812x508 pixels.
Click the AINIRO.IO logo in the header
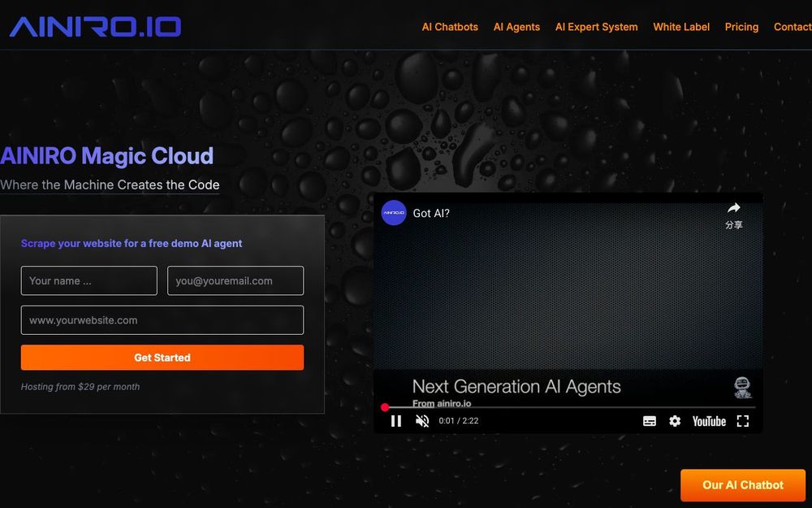tap(93, 26)
